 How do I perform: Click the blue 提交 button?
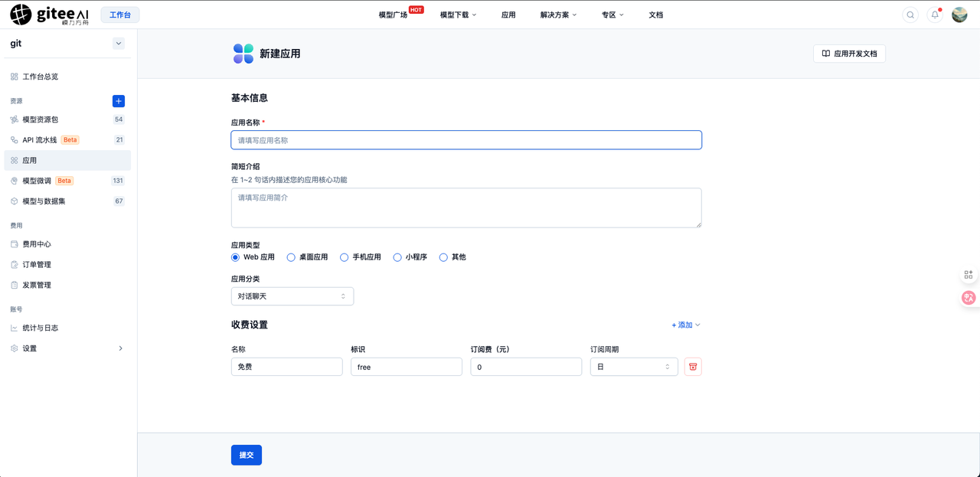click(247, 455)
